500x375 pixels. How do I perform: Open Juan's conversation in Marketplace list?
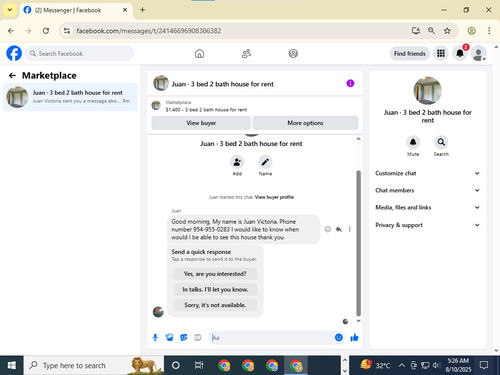pos(70,97)
